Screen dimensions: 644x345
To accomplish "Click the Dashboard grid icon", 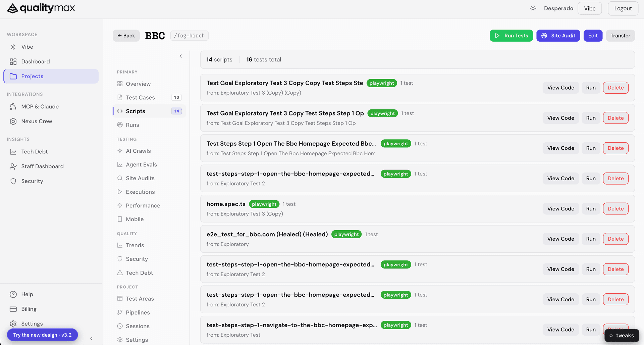I will 13,62.
